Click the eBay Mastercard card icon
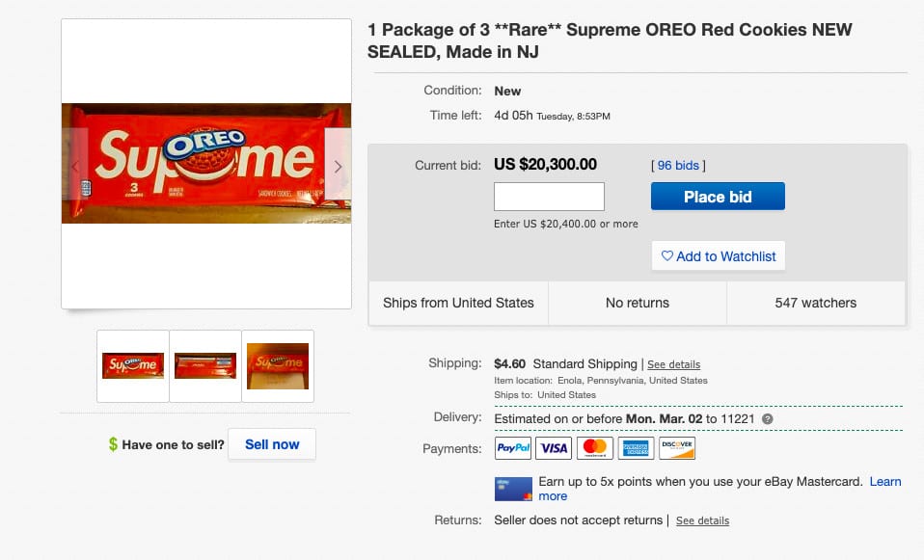 [x=513, y=489]
